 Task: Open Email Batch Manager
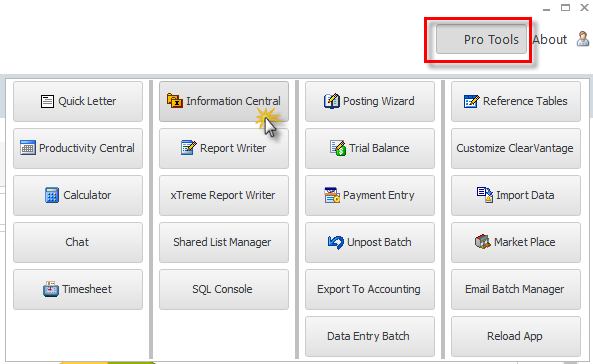pos(516,289)
